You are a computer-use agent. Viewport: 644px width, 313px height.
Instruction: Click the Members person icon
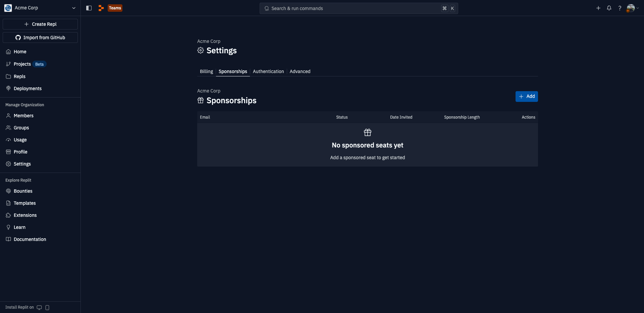[x=8, y=116]
